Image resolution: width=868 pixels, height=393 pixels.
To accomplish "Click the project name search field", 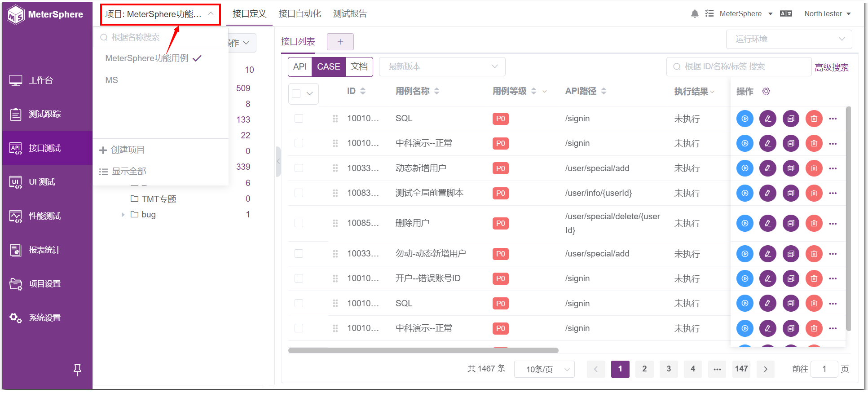I will pos(161,37).
